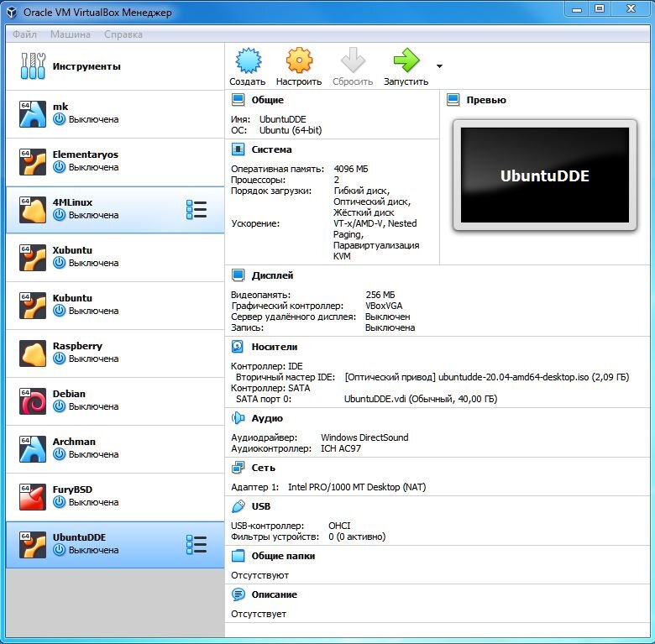This screenshot has width=655, height=644.
Task: Select the Debian swirl machine icon
Action: point(33,401)
